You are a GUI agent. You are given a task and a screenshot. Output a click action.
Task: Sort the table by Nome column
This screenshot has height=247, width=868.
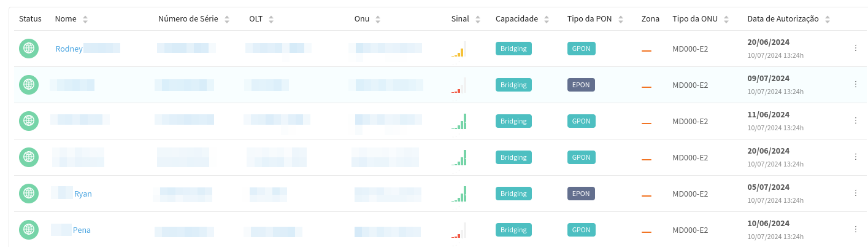click(85, 20)
